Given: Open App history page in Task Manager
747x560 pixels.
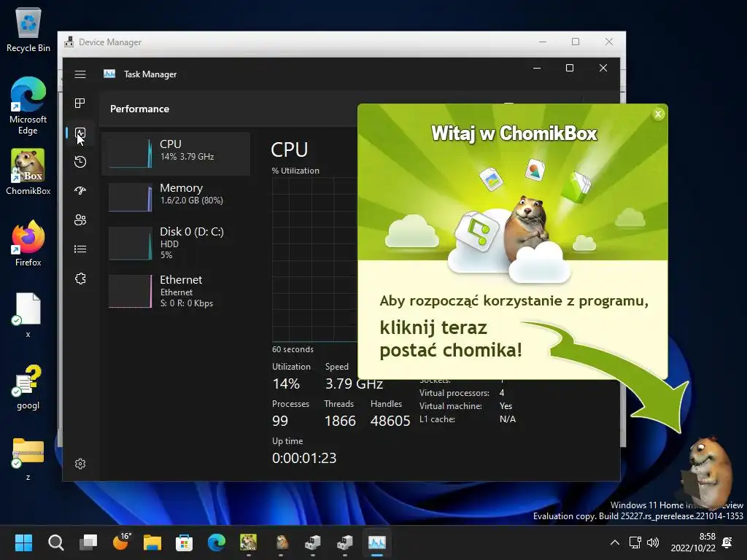Looking at the screenshot, I should tap(80, 162).
